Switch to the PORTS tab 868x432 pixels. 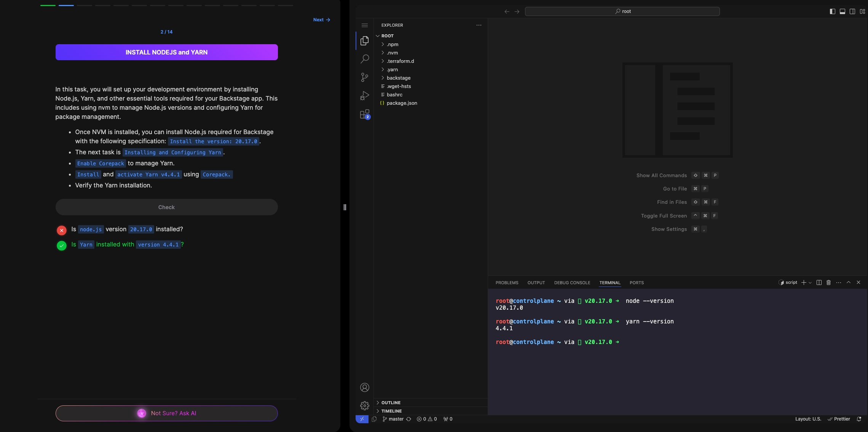coord(637,283)
